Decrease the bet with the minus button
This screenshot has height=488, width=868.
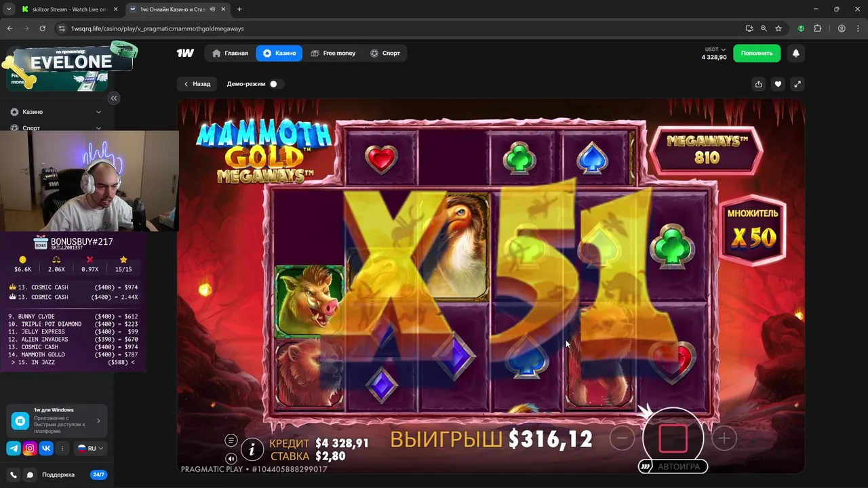coord(621,439)
